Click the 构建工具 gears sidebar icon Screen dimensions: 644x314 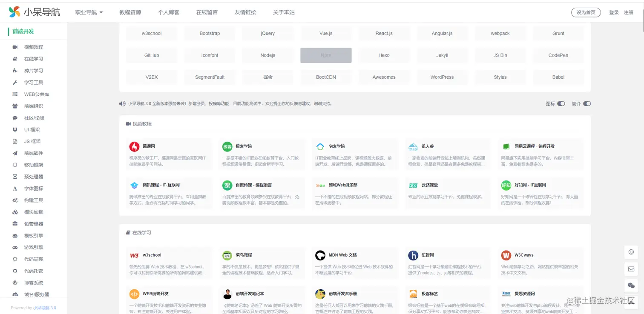pyautogui.click(x=15, y=200)
